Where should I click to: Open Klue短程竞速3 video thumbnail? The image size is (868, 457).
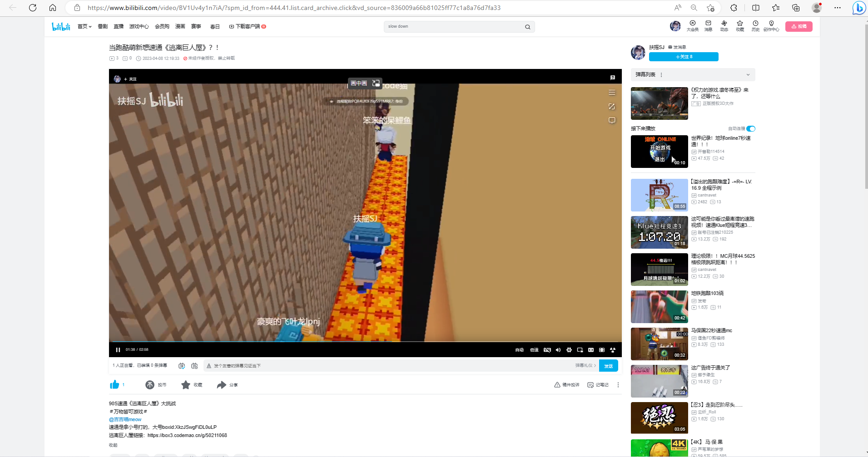coord(659,232)
